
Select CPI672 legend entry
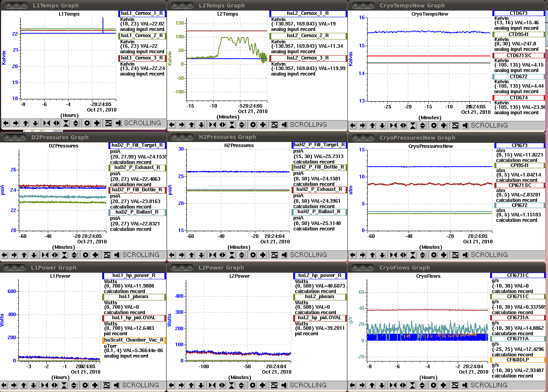(x=520, y=205)
